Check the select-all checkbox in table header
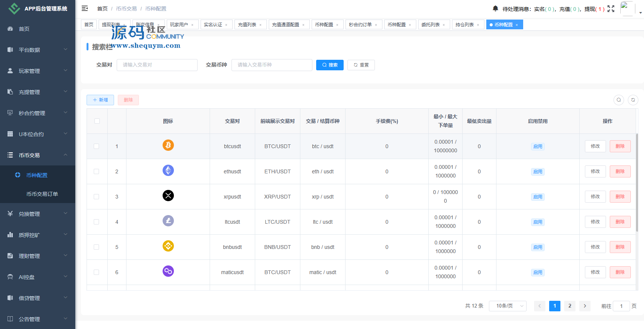The width and height of the screenshot is (644, 329). 97,121
